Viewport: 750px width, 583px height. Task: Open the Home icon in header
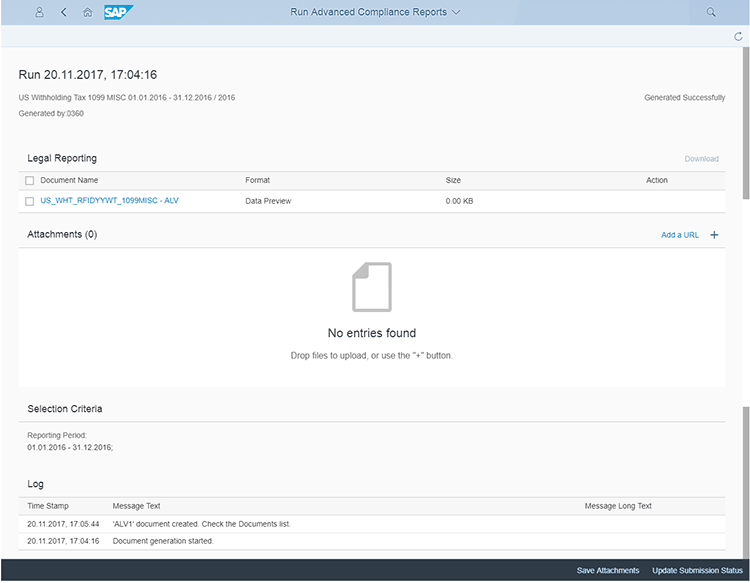coord(88,12)
